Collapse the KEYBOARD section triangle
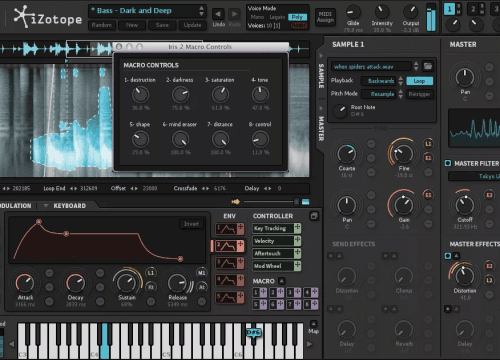The width and height of the screenshot is (500, 360). click(x=46, y=206)
